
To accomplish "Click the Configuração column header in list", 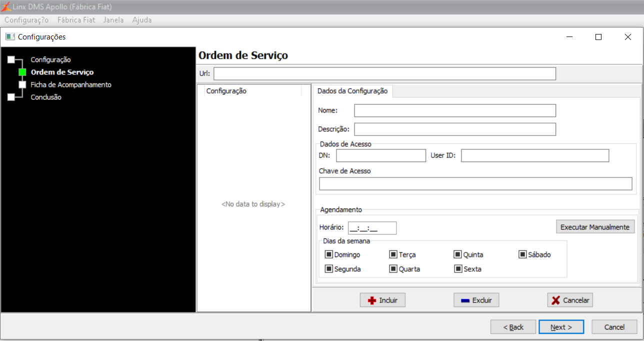I will pyautogui.click(x=252, y=91).
